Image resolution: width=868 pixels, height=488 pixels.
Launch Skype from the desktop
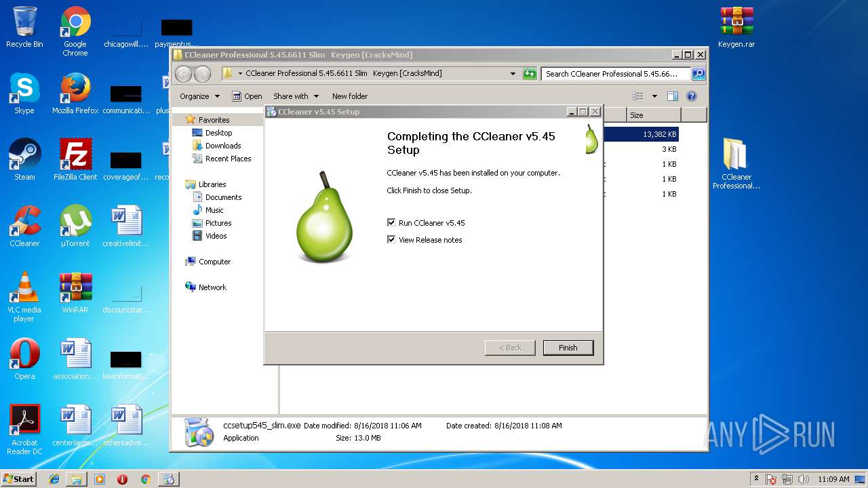24,94
